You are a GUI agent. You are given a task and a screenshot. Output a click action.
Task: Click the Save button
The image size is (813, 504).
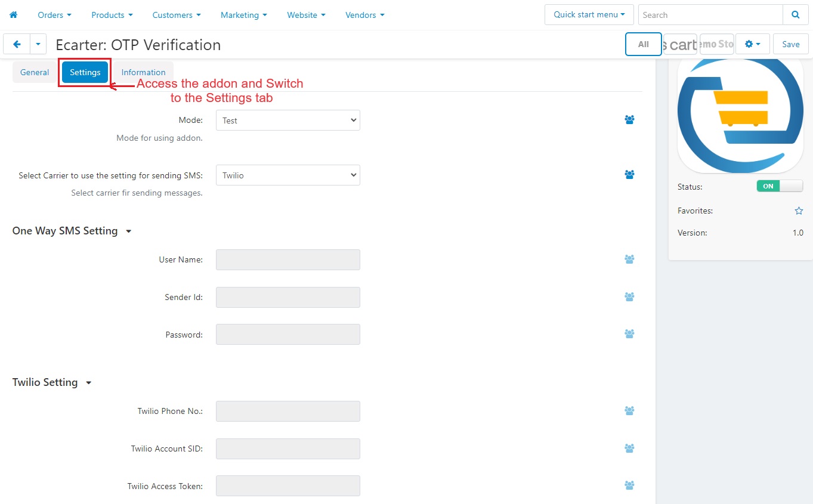click(x=791, y=44)
